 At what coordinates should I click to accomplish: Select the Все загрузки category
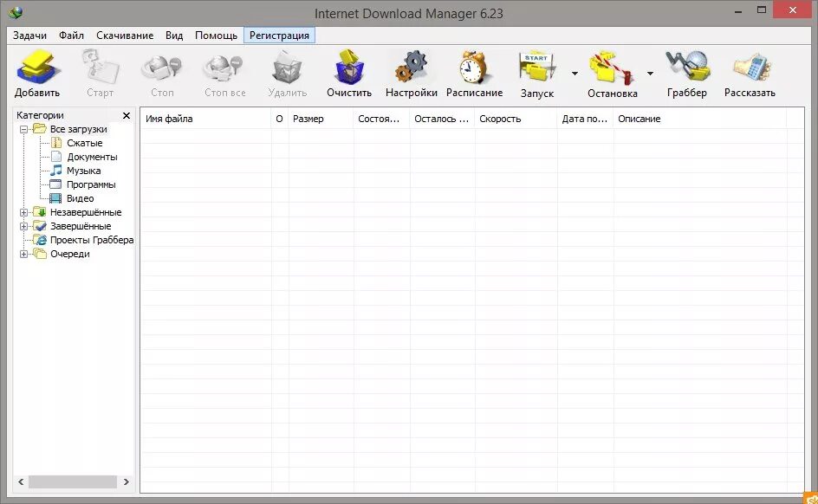click(x=78, y=129)
